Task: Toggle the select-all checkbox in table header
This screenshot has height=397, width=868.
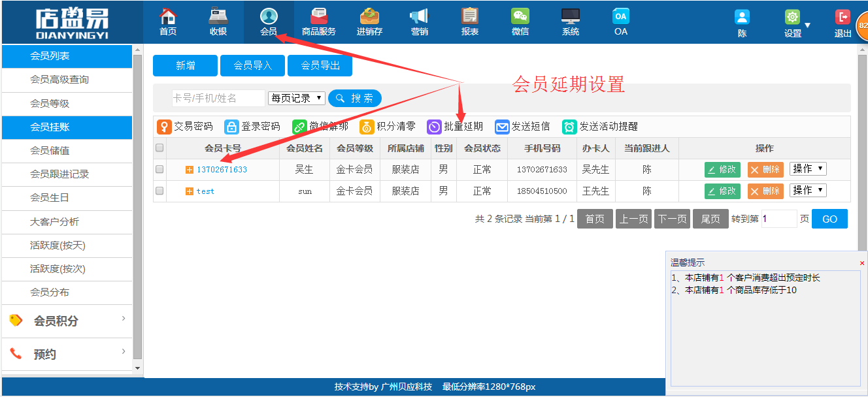Action: [x=159, y=148]
